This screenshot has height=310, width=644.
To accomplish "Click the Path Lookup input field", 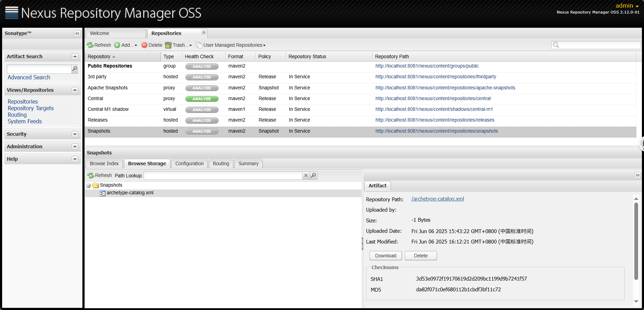I will click(223, 176).
